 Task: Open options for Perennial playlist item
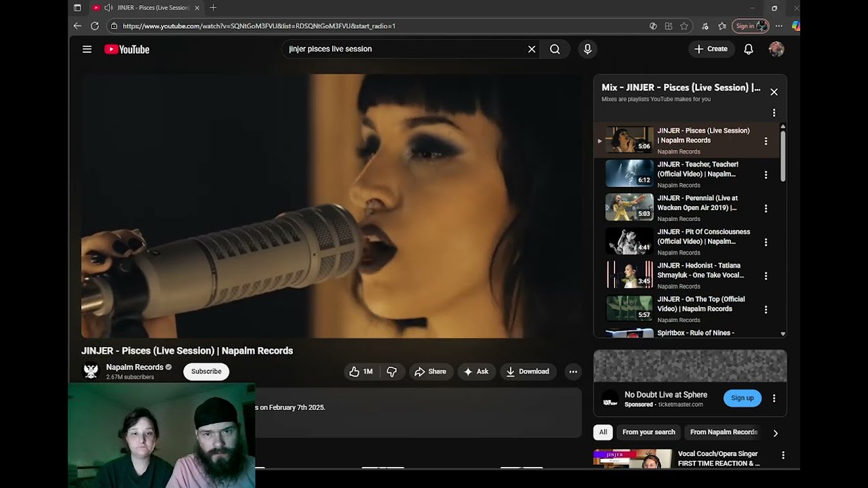[766, 209]
